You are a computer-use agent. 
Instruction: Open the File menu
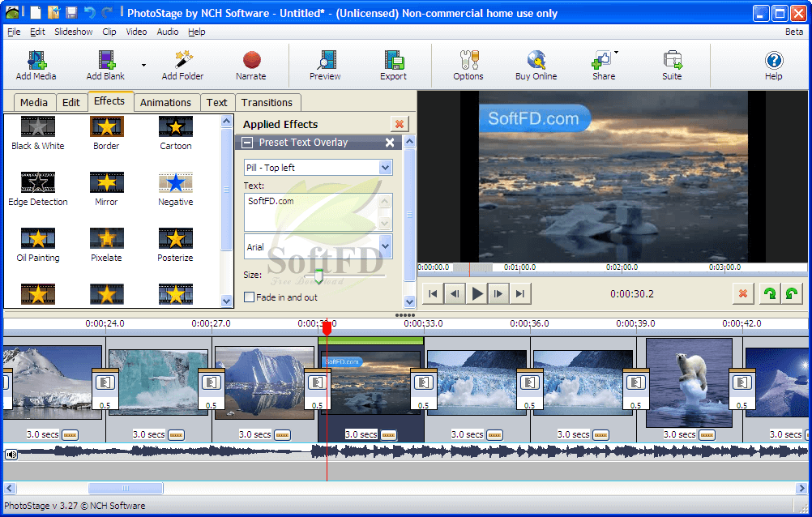(x=14, y=32)
